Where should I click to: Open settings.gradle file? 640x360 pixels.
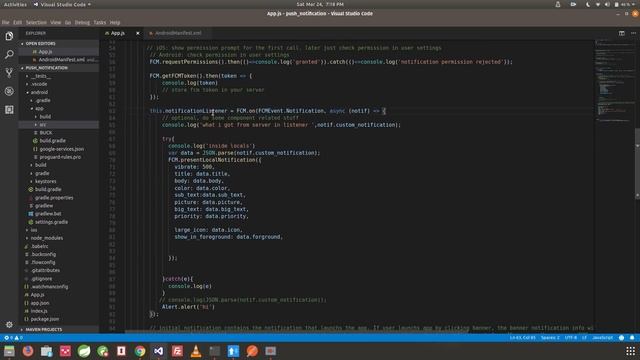[51, 222]
